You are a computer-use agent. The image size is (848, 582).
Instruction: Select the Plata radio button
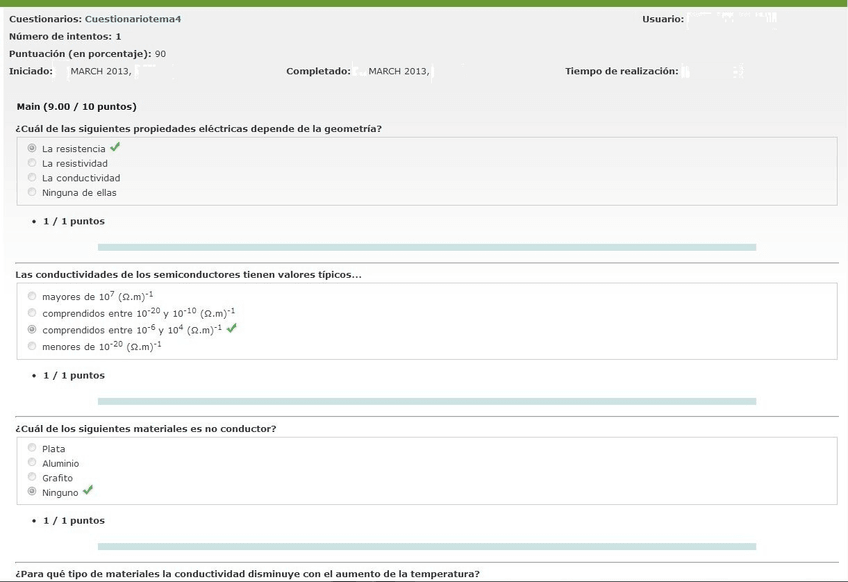(x=32, y=448)
